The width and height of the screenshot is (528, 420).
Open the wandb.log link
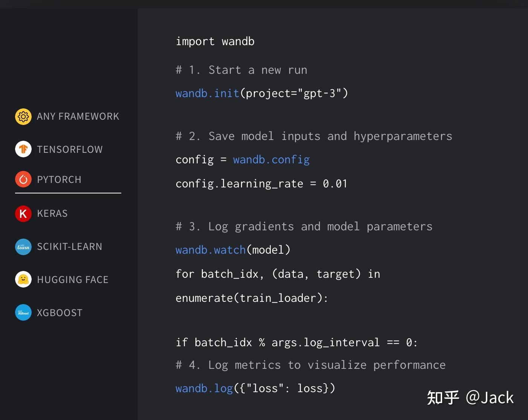tap(204, 388)
